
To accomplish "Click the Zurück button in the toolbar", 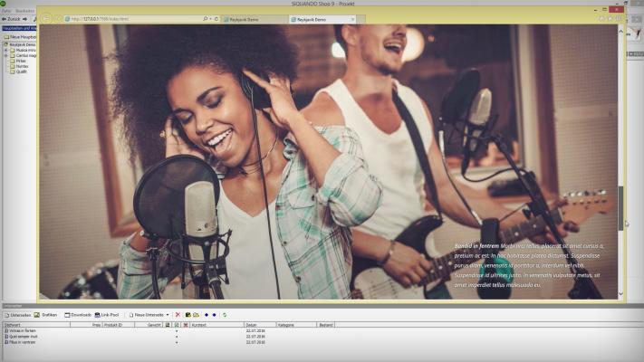I will [13, 18].
